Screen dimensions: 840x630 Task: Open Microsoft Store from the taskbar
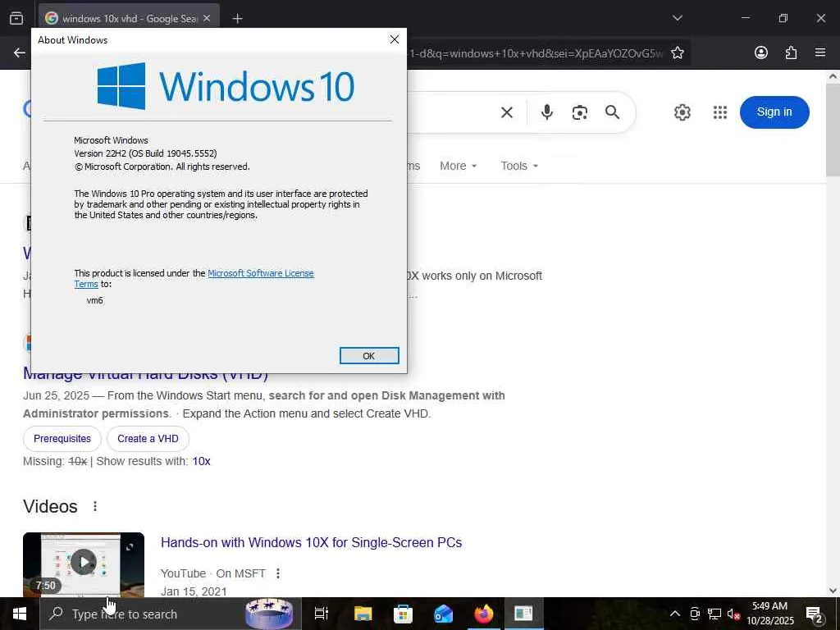click(x=403, y=614)
